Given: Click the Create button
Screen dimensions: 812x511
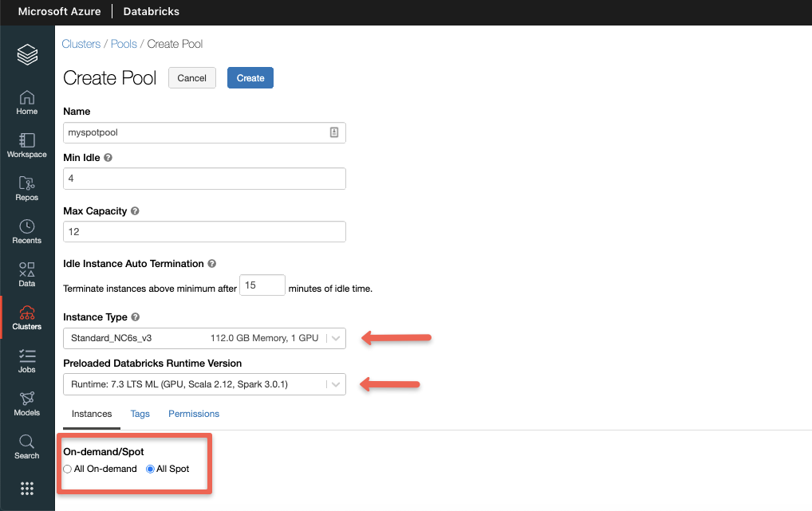Looking at the screenshot, I should (x=250, y=78).
